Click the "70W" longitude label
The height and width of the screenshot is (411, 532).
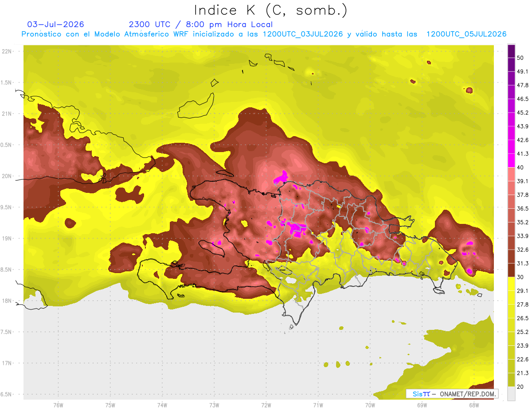click(370, 405)
